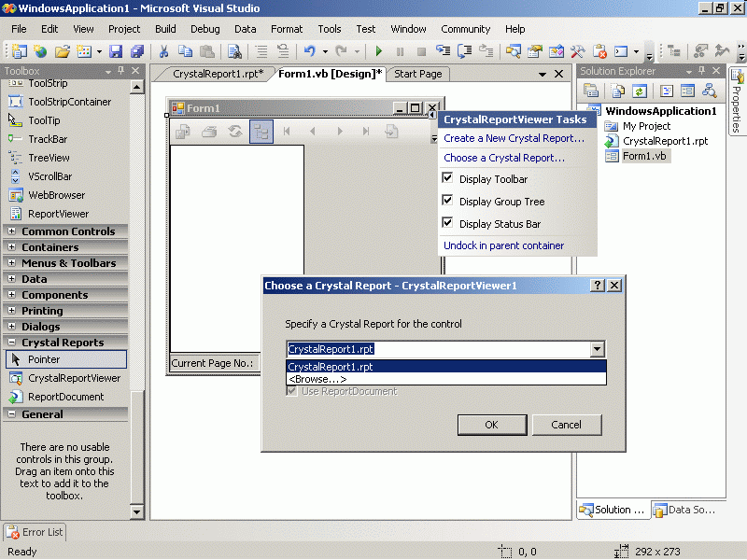Select CrystalReportViewer in the Toolbox
Viewport: 747px width, 560px height.
point(74,378)
